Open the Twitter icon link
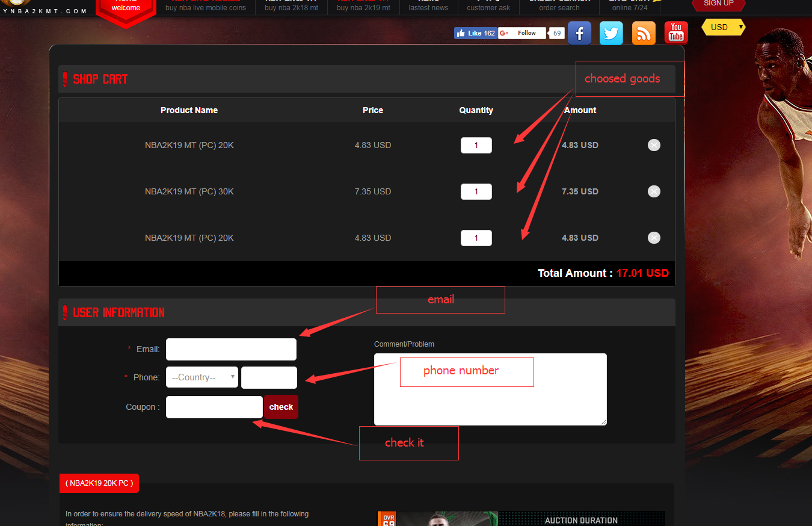Screen dimensions: 812x526 click(611, 33)
